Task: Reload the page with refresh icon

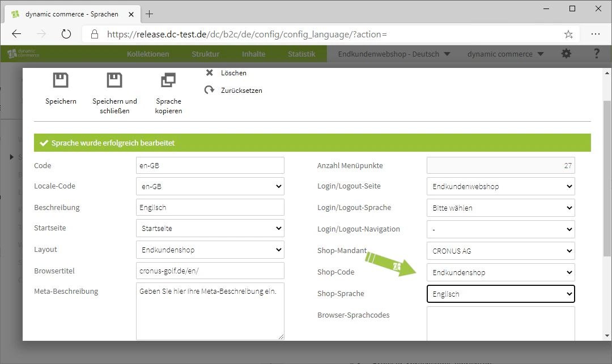Action: click(66, 35)
